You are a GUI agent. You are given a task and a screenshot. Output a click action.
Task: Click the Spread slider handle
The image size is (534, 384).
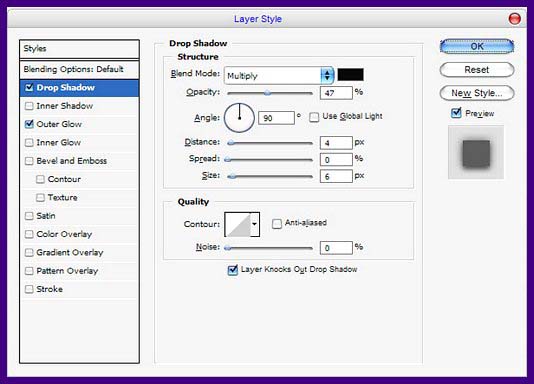227,159
